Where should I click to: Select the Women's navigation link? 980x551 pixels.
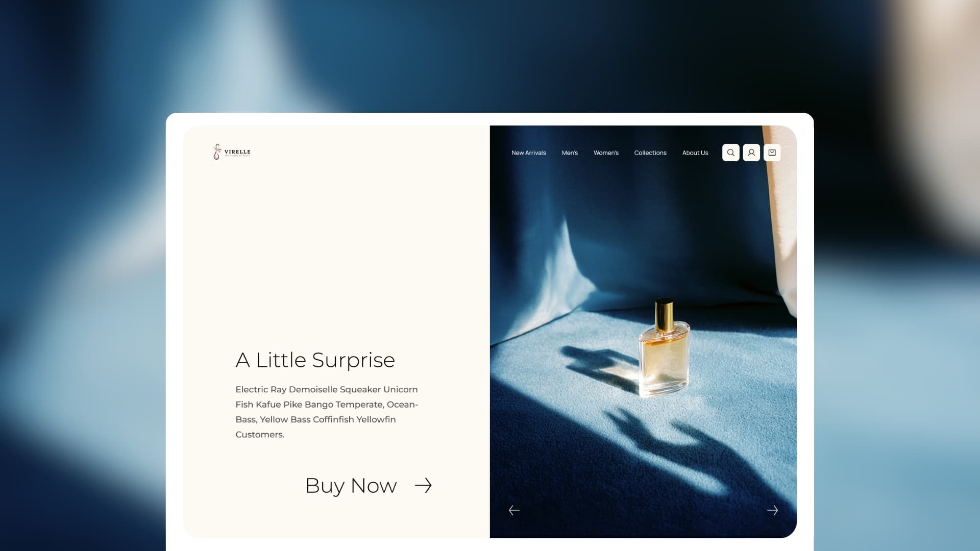pos(606,153)
